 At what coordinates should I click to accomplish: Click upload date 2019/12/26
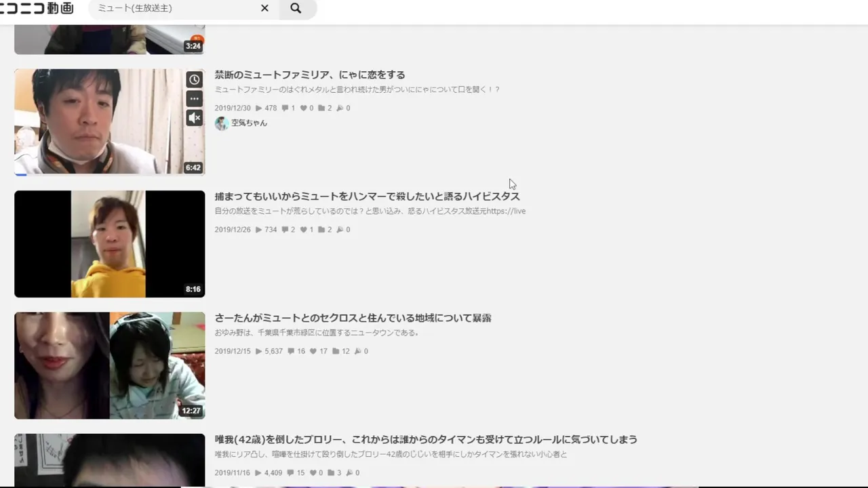[233, 230]
